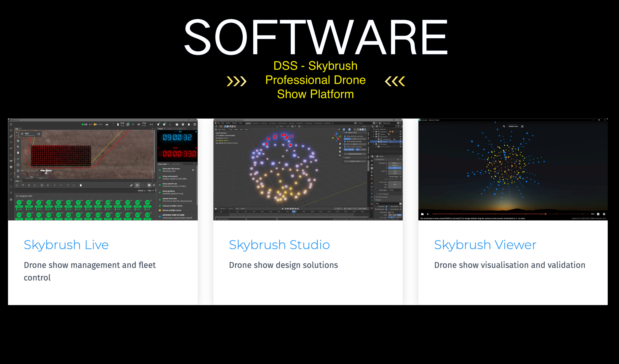
Task: Click the open folder icon in Skybrush Viewer
Action: tap(422, 214)
